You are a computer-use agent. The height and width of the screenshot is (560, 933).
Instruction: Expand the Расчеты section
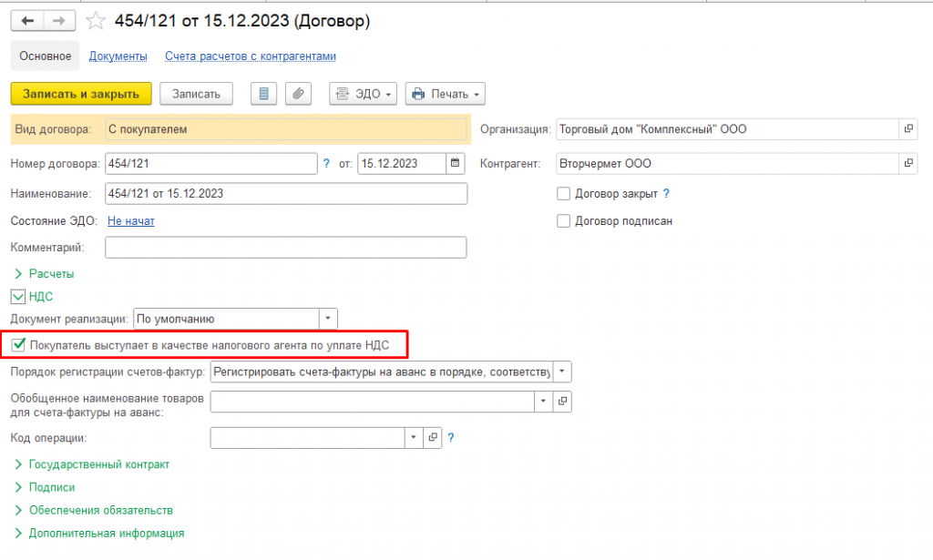(44, 274)
